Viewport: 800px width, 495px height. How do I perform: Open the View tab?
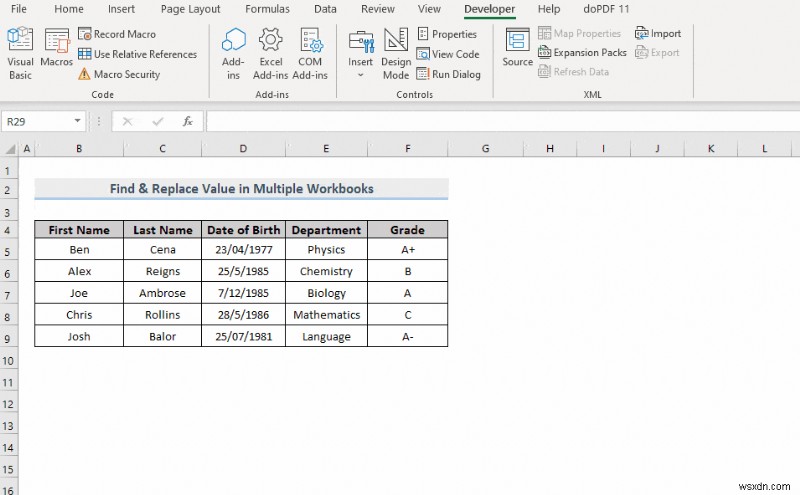(x=429, y=9)
